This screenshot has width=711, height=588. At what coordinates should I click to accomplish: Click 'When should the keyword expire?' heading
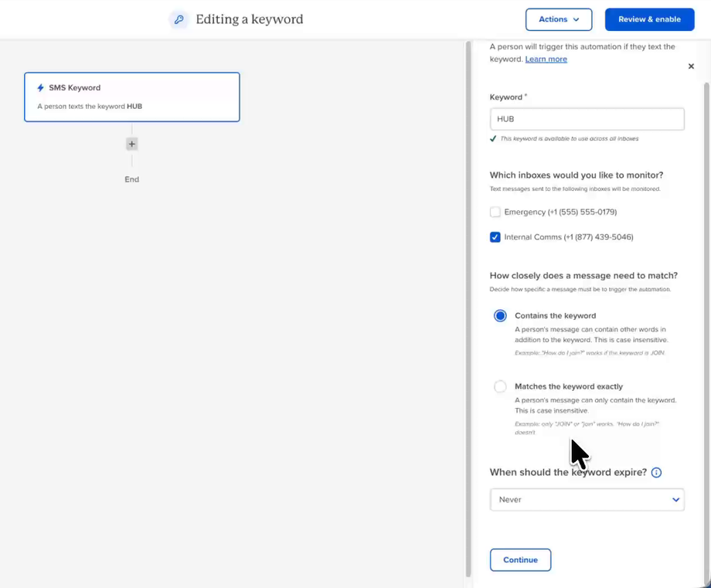tap(568, 472)
